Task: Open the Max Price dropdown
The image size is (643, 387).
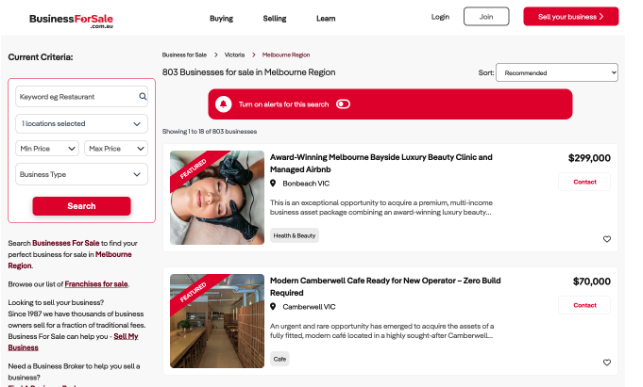Action: point(116,148)
